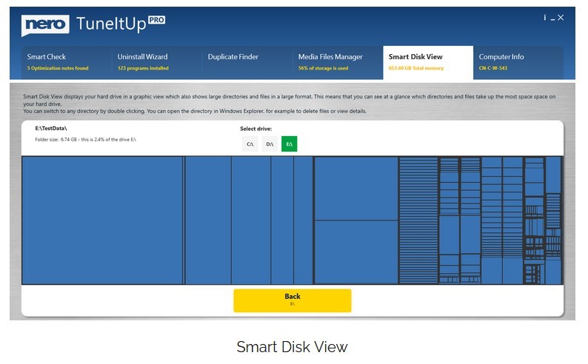The height and width of the screenshot is (364, 588).
Task: Click the 'CN-C-W-543' computer name
Action: 493,68
